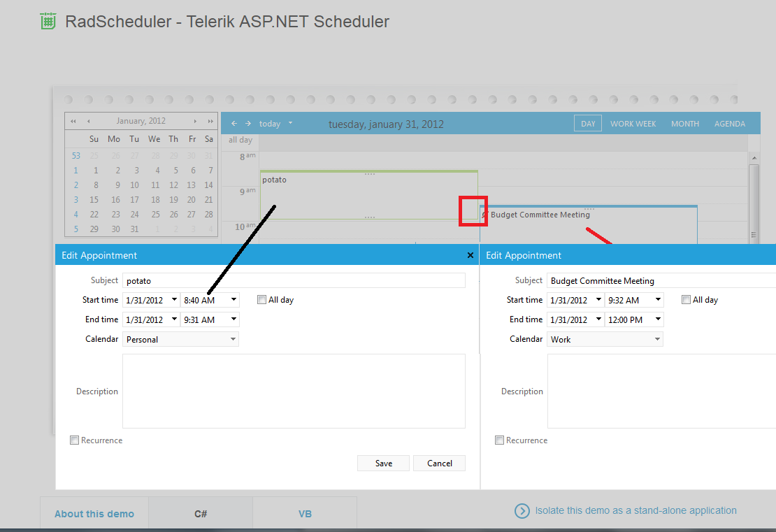
Task: Click the today link in scheduler header
Action: [270, 124]
